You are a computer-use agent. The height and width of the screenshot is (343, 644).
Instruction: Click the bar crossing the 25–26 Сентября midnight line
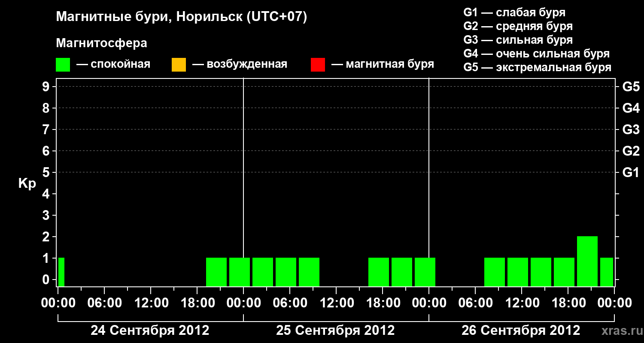coord(425,272)
